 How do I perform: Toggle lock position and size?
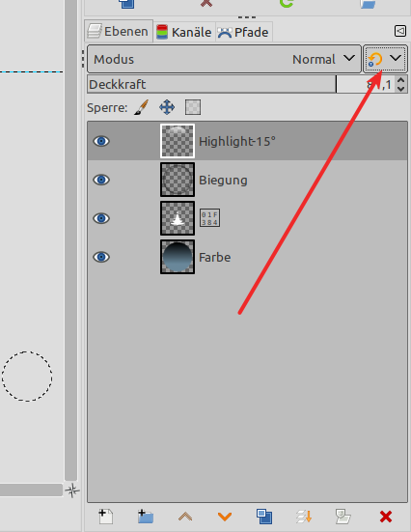167,107
